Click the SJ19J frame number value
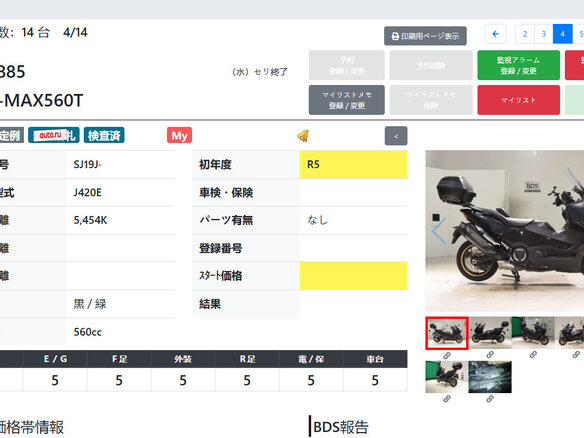 click(88, 164)
